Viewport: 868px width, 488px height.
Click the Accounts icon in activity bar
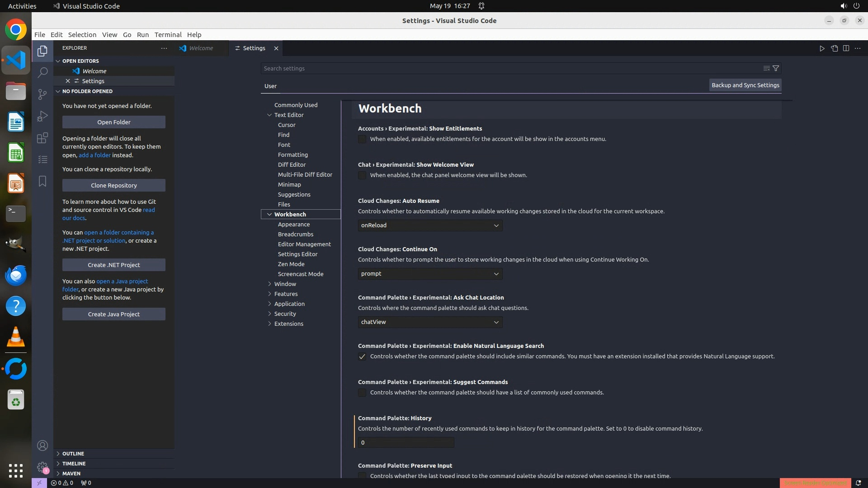click(42, 446)
